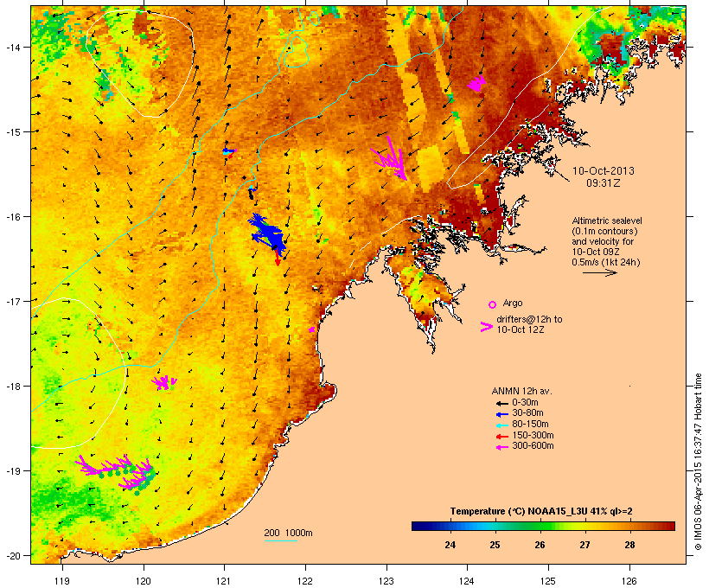
Task: Click the magenta drifter track near 123E 15.3S
Action: [x=389, y=158]
